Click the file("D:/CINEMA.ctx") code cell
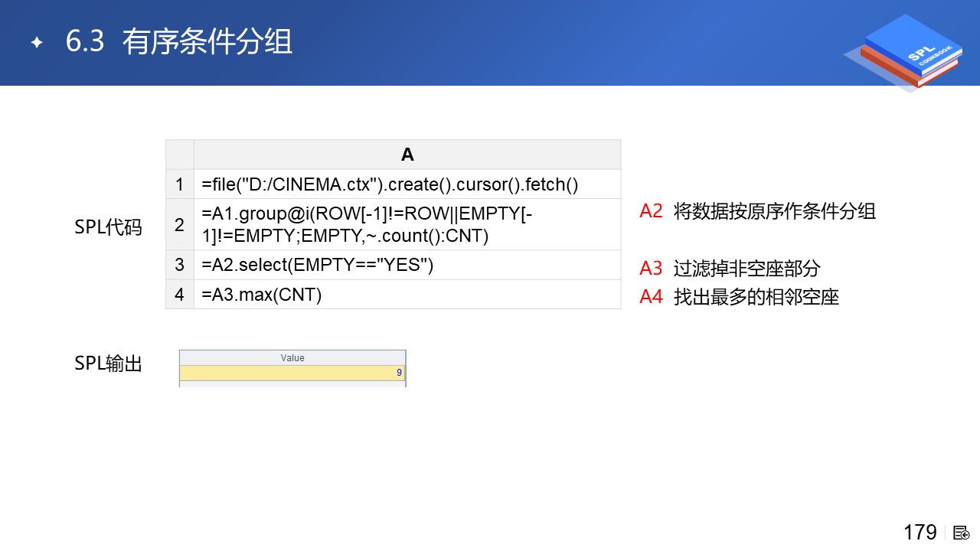Image resolution: width=980 pixels, height=551 pixels. (390, 184)
